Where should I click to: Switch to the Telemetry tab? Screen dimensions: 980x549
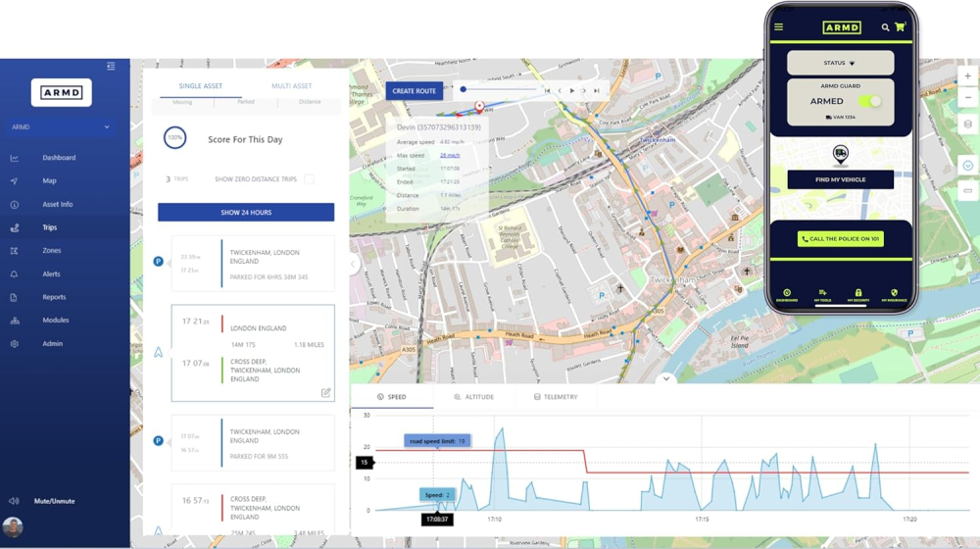point(556,397)
